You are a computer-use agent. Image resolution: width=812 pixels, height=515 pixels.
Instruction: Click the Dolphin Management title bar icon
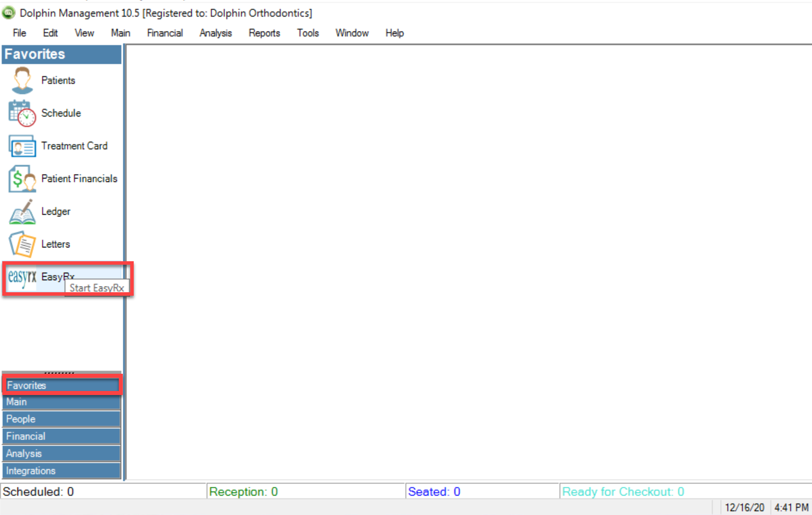[9, 13]
